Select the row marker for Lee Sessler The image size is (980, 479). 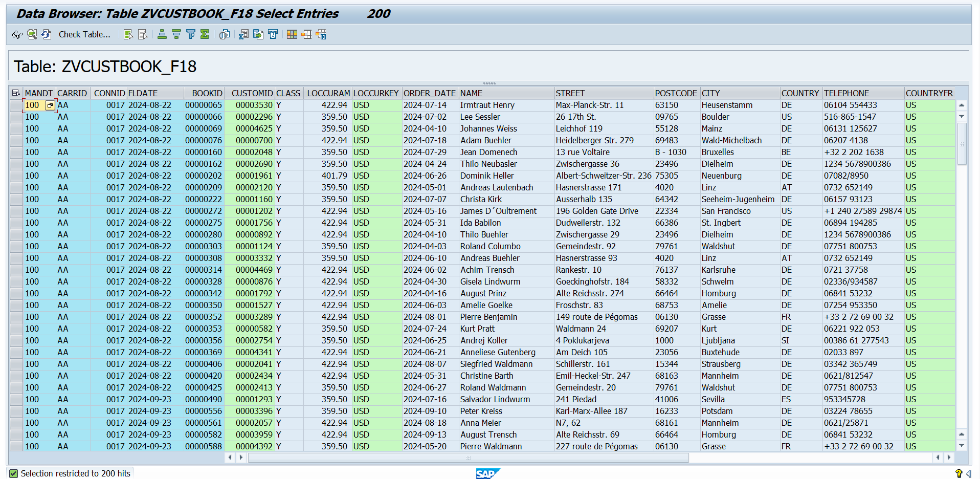16,117
